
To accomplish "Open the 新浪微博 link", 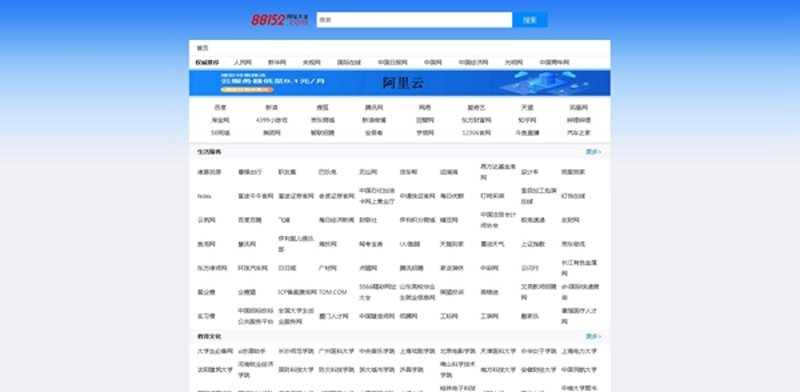I will point(374,120).
